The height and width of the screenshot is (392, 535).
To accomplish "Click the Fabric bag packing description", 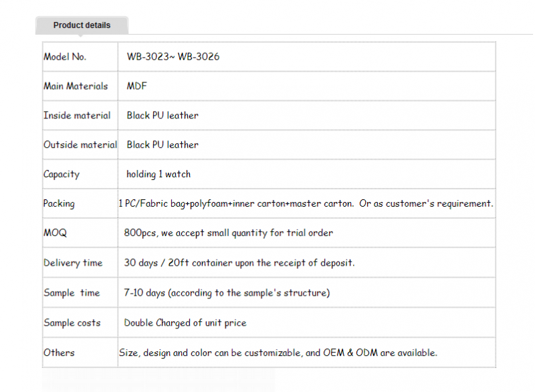I will pyautogui.click(x=306, y=203).
